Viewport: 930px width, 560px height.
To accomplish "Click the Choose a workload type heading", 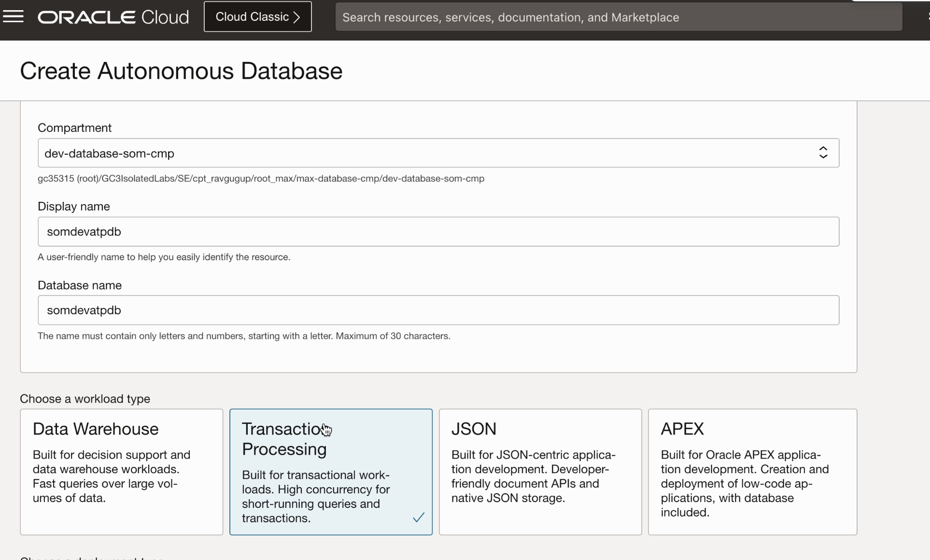I will (85, 399).
